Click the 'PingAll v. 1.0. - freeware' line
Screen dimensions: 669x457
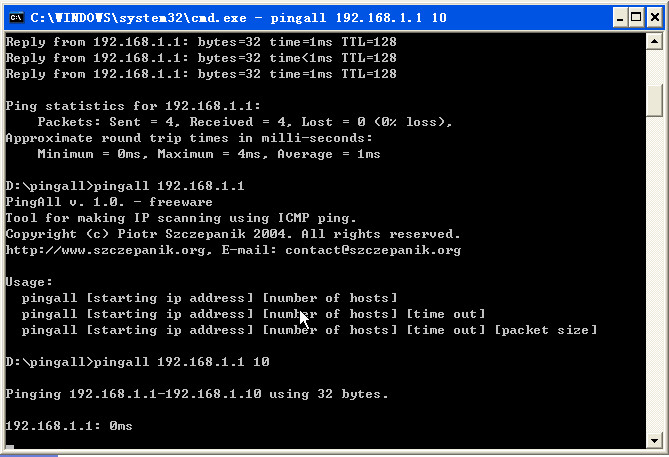(96, 202)
